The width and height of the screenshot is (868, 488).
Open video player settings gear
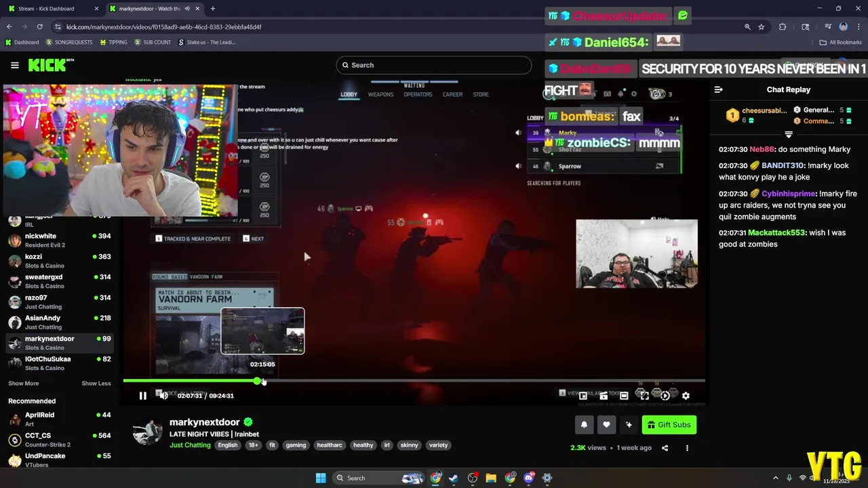(x=686, y=396)
